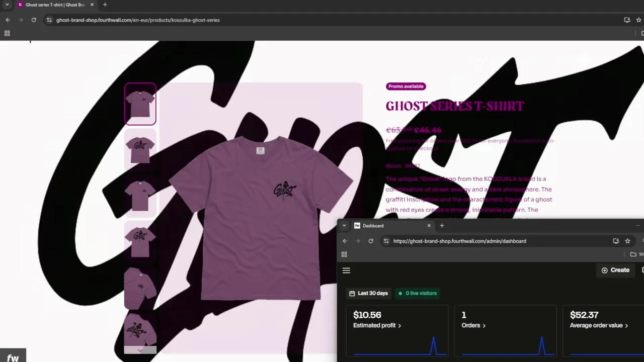Click the admin dashboard URL address bar
The height and width of the screenshot is (362, 644).
point(460,241)
